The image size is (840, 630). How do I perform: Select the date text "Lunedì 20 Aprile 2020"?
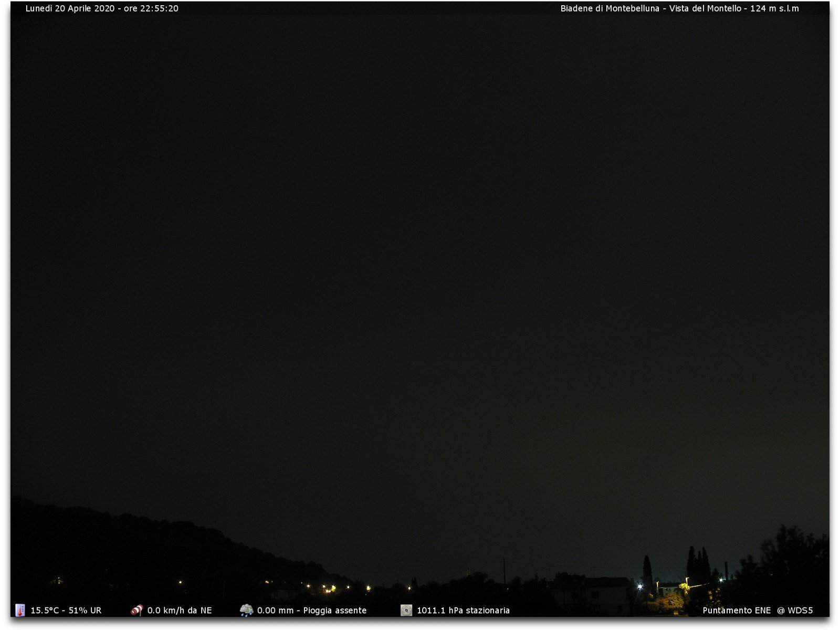coord(70,8)
